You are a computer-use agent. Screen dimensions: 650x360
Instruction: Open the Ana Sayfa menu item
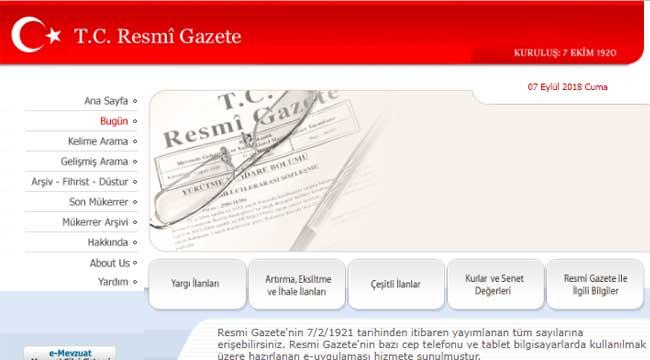[x=106, y=101]
